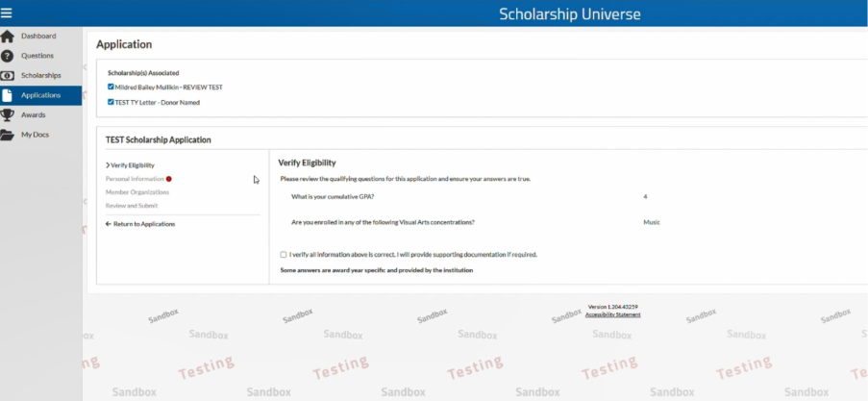
Task: Click the Scholarship Universe header title
Action: 570,13
